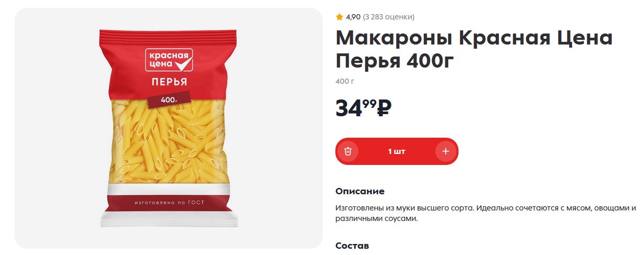This screenshot has width=644, height=255.
Task: Click the yellow rating star icon
Action: tap(340, 17)
